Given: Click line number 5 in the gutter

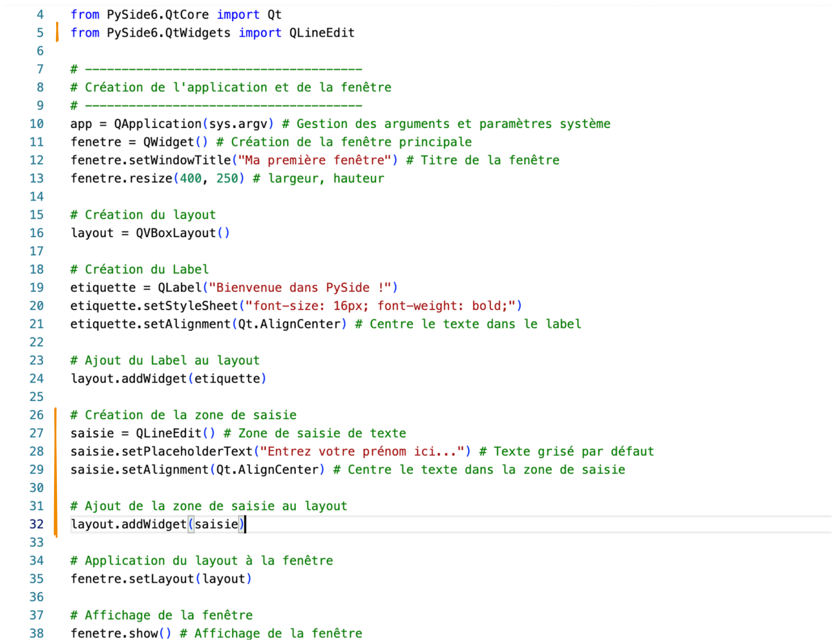Looking at the screenshot, I should pyautogui.click(x=40, y=33).
